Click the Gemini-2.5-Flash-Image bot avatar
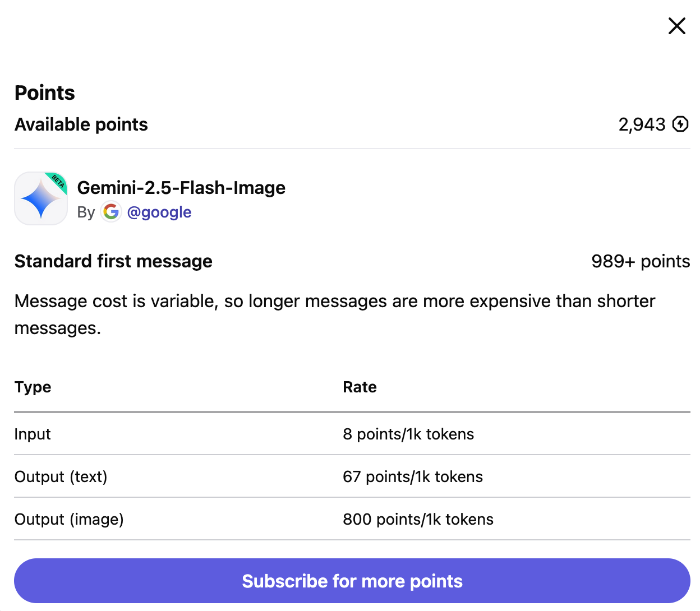The image size is (700, 611). click(x=41, y=198)
